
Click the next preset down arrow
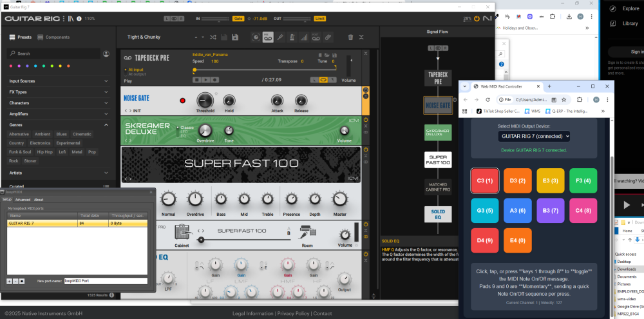(203, 37)
